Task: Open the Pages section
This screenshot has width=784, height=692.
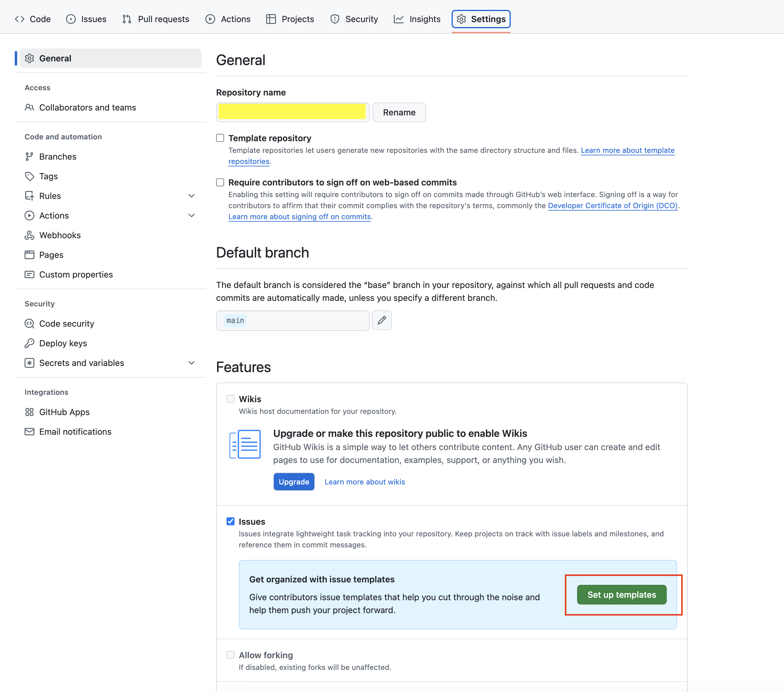Action: pos(51,255)
